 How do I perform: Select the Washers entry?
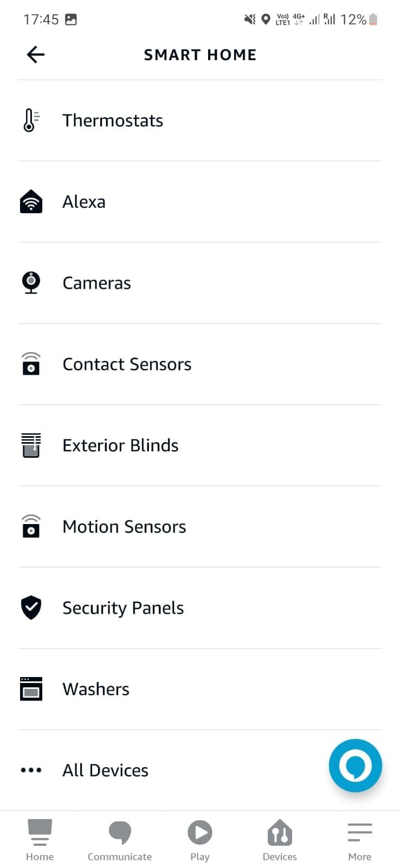click(x=96, y=689)
